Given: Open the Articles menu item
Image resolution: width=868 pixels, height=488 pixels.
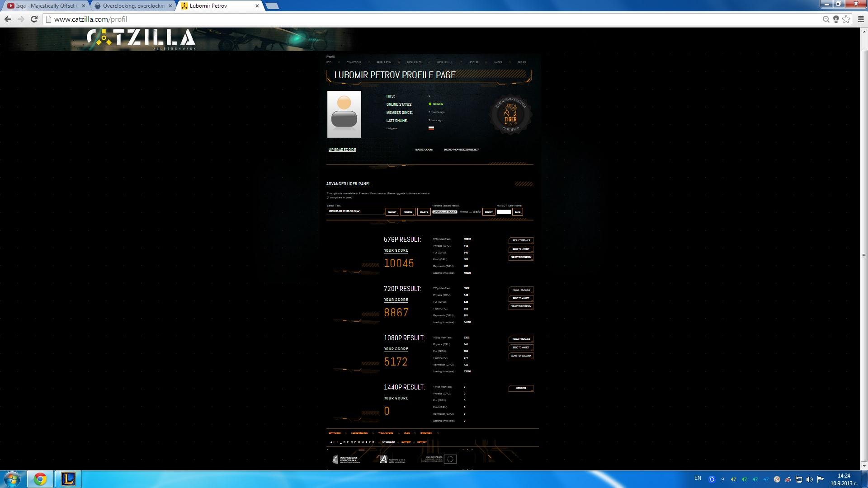Looking at the screenshot, I should [473, 62].
